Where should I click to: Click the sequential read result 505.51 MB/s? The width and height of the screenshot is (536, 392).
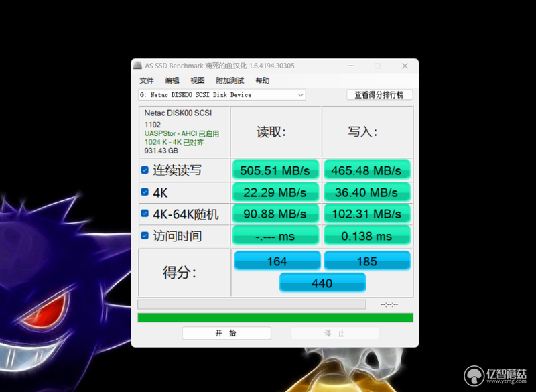pos(275,170)
